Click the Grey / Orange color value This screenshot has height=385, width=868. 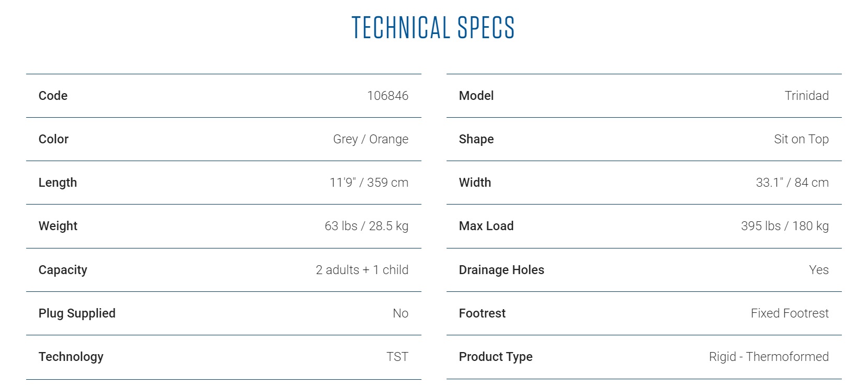click(370, 139)
